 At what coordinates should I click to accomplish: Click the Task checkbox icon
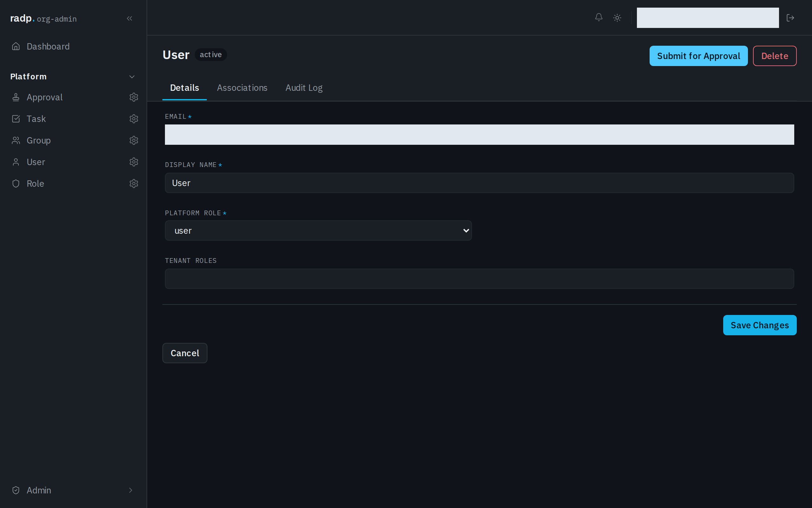coord(16,119)
